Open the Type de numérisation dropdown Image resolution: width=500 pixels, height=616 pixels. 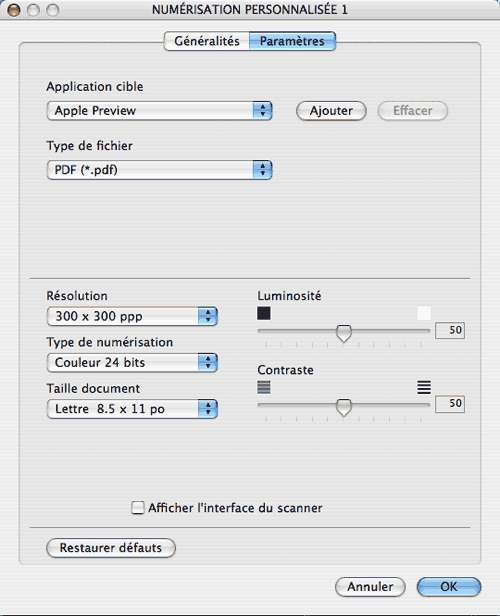tap(132, 363)
